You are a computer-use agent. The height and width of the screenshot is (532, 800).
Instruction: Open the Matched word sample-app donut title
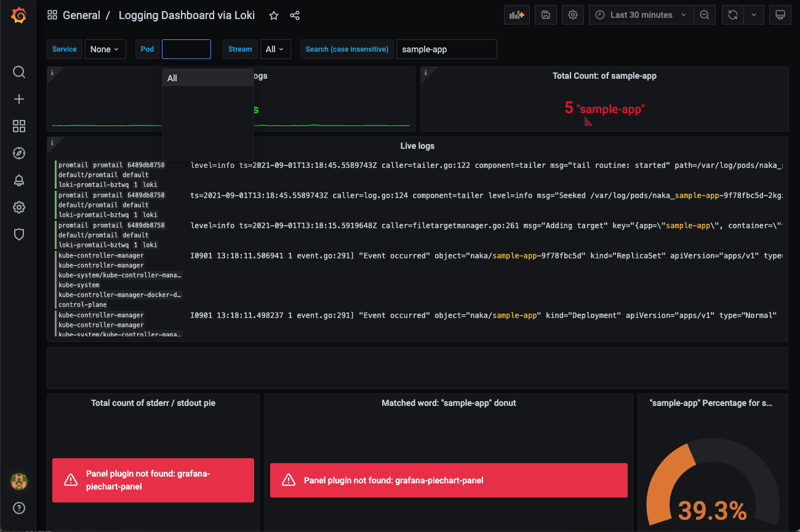(x=449, y=403)
